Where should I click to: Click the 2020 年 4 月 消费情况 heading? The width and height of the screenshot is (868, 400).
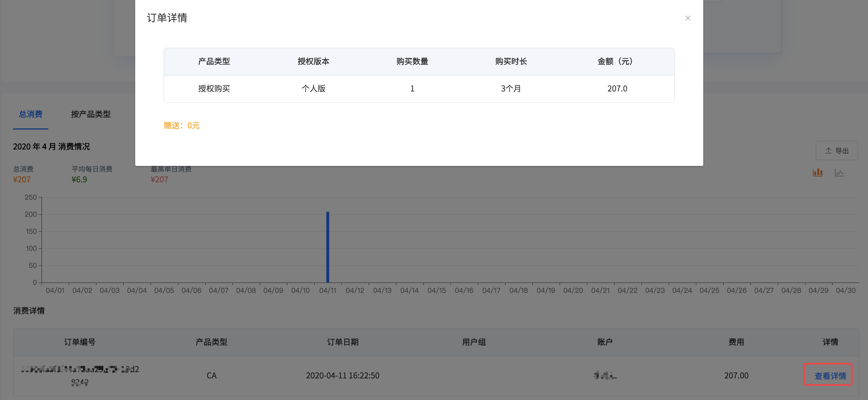52,147
